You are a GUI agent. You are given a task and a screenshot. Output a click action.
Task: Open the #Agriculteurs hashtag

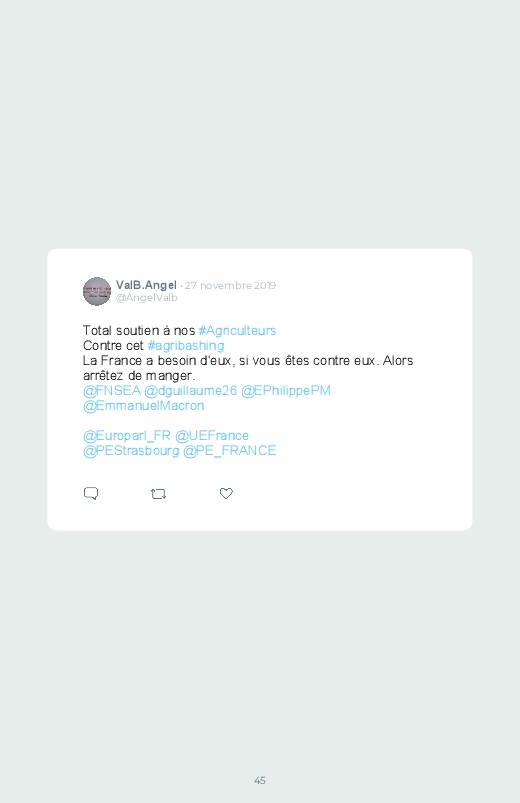click(x=237, y=331)
